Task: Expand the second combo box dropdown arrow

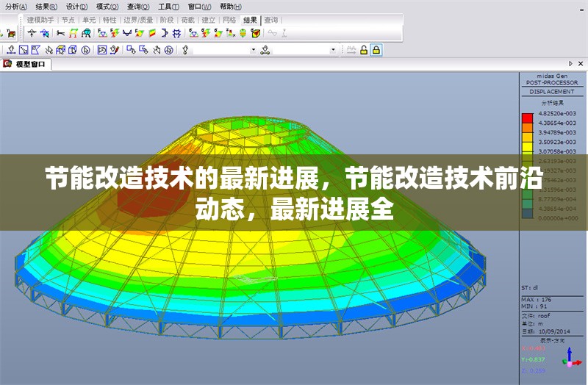Action: click(x=333, y=50)
